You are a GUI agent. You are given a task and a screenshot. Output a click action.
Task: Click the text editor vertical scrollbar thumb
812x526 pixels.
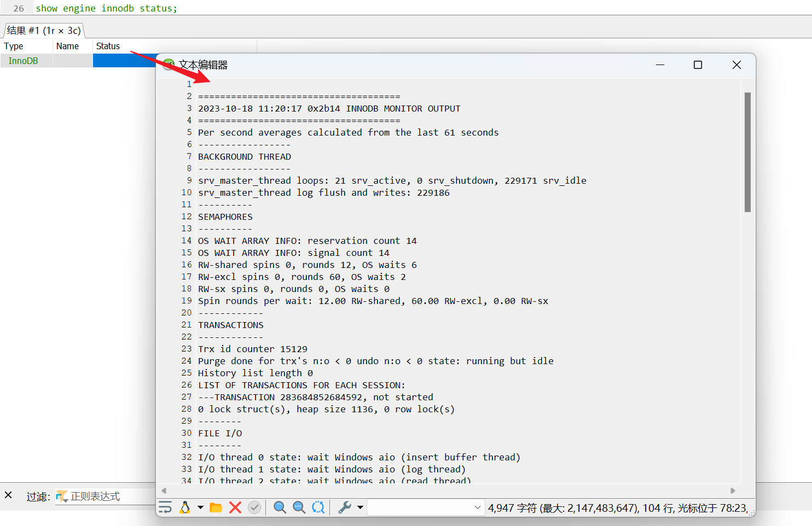747,152
